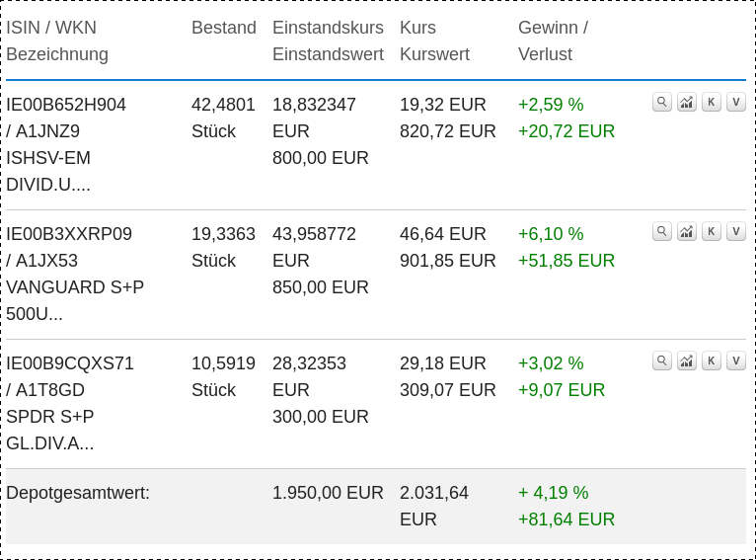This screenshot has width=756, height=560.
Task: Show chart icon for SPDR S+P GL.DIV
Action: pos(687,360)
